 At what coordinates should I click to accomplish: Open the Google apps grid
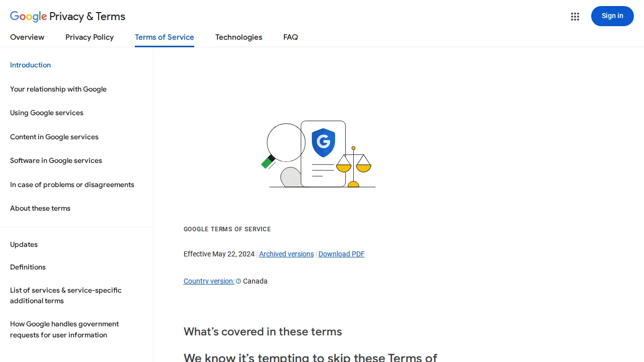[575, 17]
